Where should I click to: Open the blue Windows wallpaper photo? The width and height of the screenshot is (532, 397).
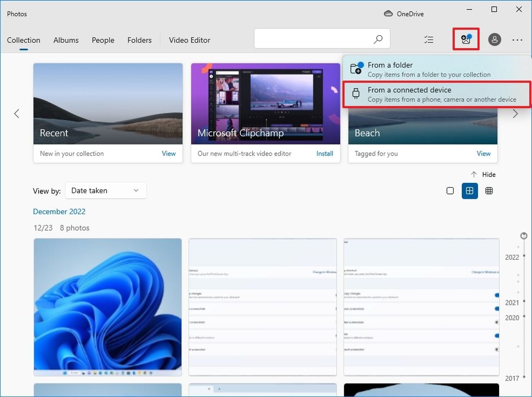click(107, 307)
